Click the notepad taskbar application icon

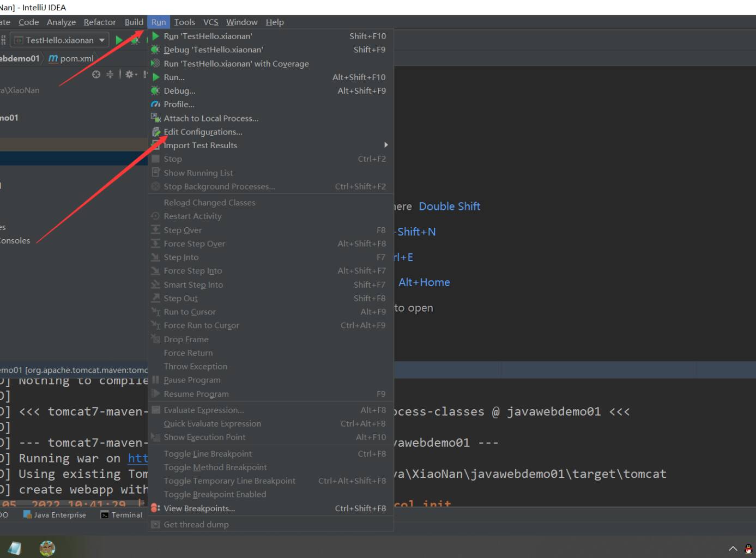point(15,548)
